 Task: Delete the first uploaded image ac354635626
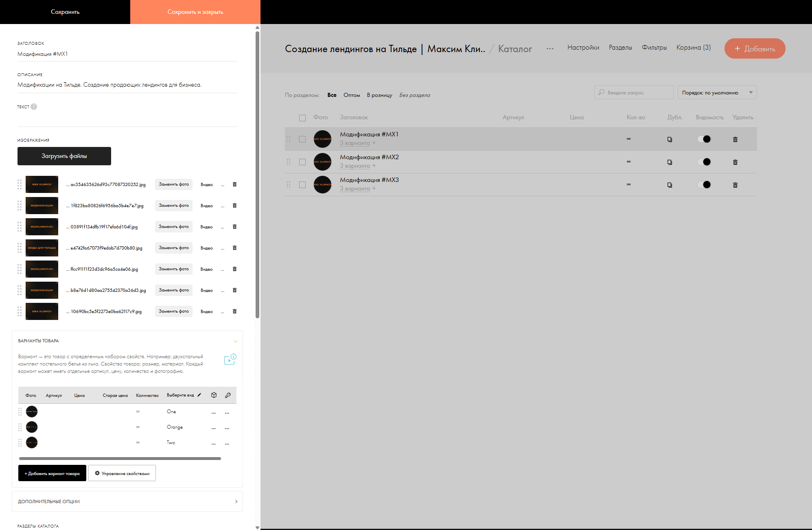click(x=234, y=184)
